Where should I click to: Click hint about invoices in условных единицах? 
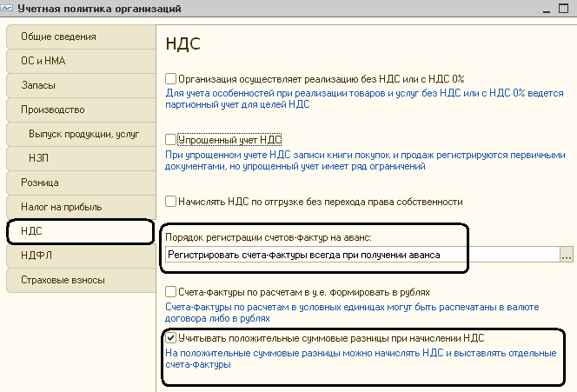click(352, 313)
